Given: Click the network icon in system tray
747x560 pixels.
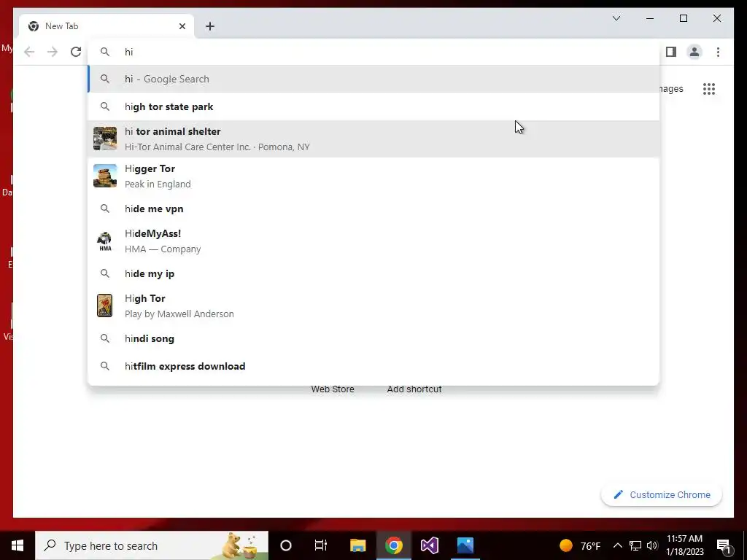Looking at the screenshot, I should (x=635, y=545).
